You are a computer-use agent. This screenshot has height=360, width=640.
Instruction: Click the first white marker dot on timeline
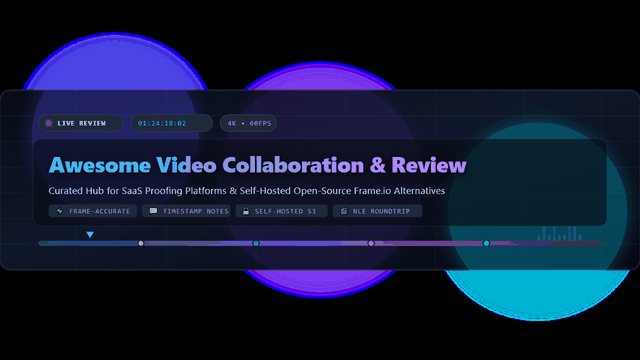141,243
